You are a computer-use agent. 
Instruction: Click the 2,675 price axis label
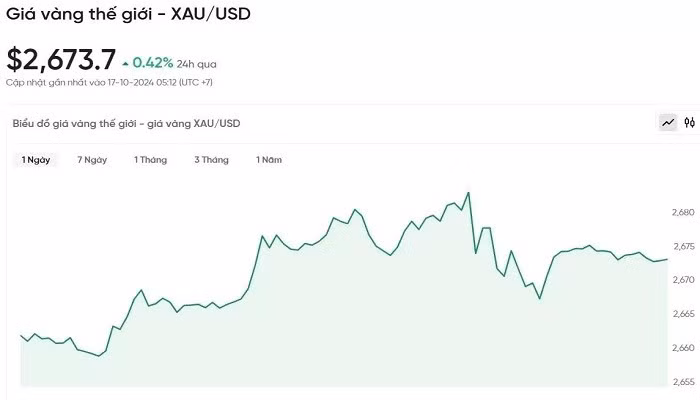(683, 247)
